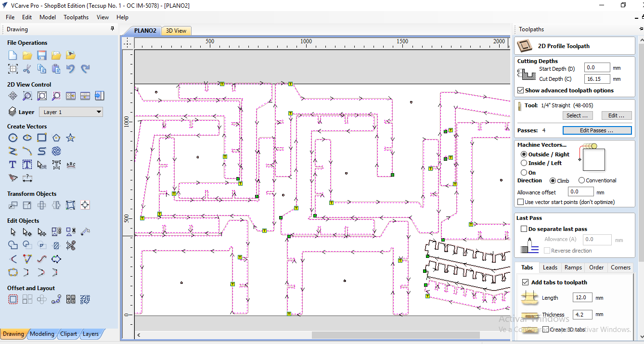This screenshot has width=644, height=344.
Task: Switch to the Leads tab
Action: point(550,268)
